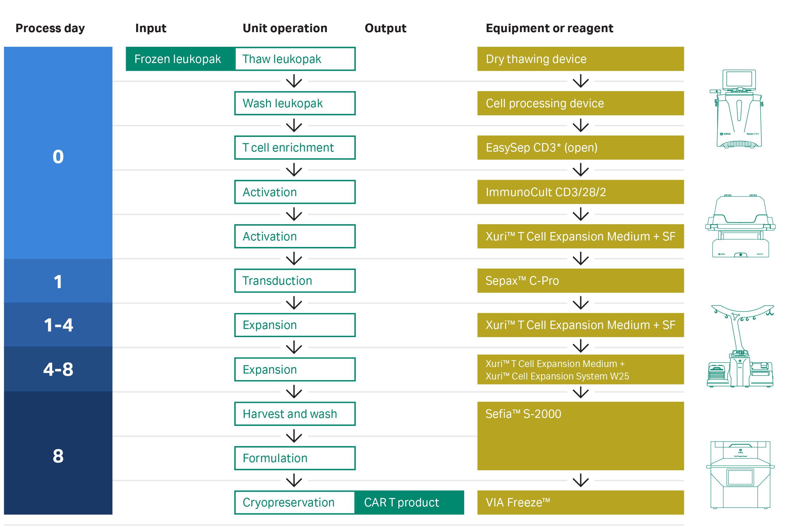
Task: Select the CAR T product output box
Action: tap(409, 502)
